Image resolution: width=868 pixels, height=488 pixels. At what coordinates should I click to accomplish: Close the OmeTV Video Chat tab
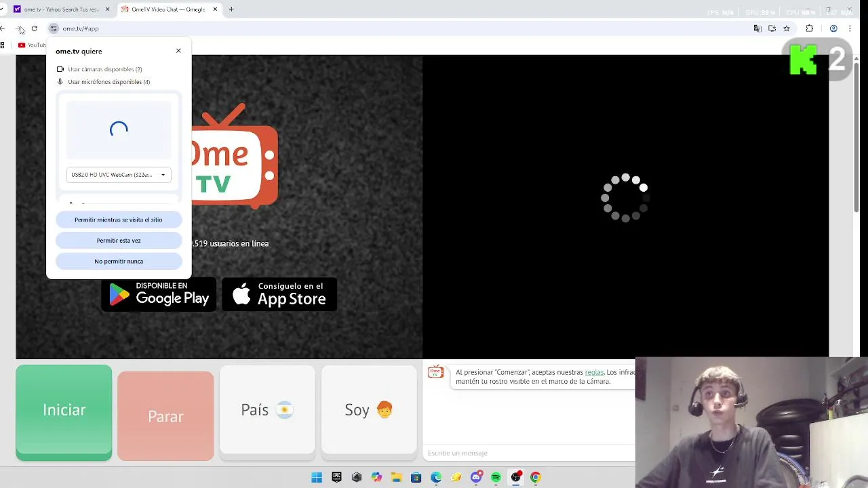(x=216, y=9)
